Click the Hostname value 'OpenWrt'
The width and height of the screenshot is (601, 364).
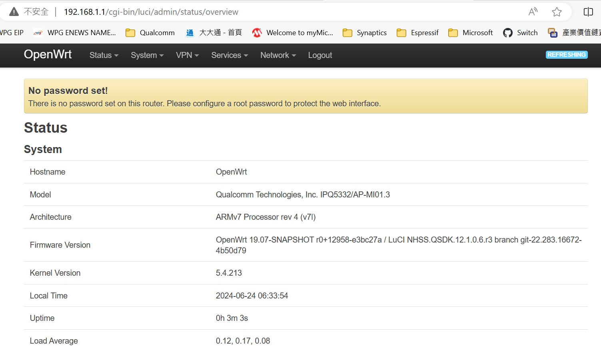click(x=232, y=172)
